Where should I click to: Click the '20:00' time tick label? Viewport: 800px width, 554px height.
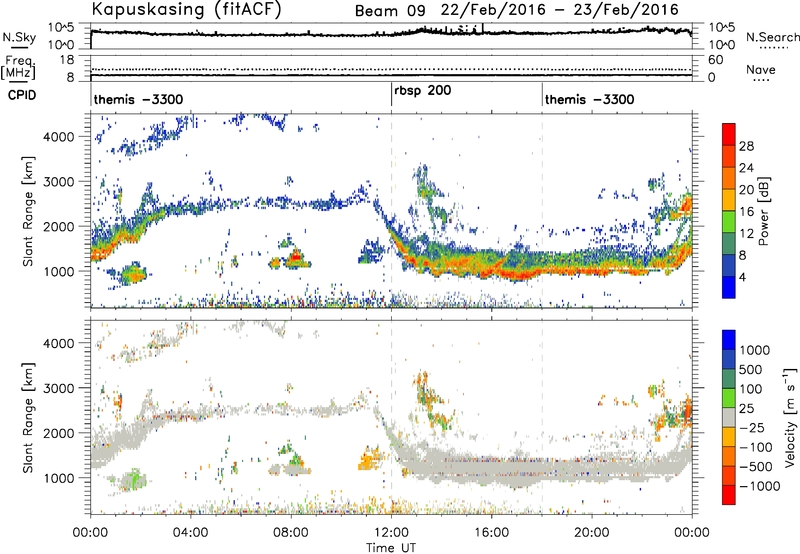592,533
